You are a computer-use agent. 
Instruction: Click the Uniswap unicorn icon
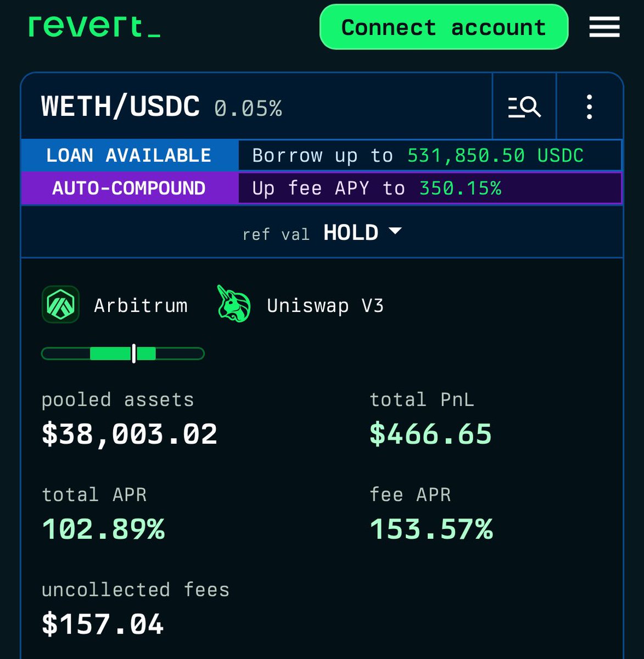[x=234, y=304]
